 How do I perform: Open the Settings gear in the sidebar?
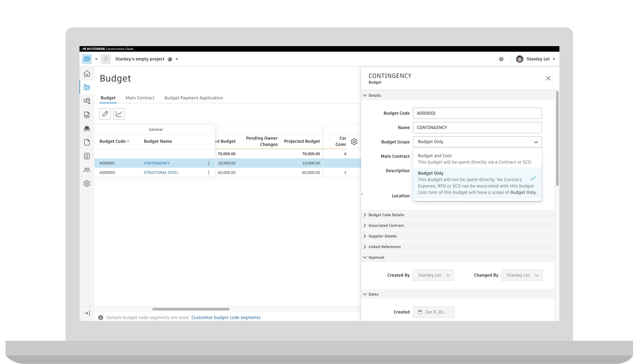pyautogui.click(x=87, y=183)
